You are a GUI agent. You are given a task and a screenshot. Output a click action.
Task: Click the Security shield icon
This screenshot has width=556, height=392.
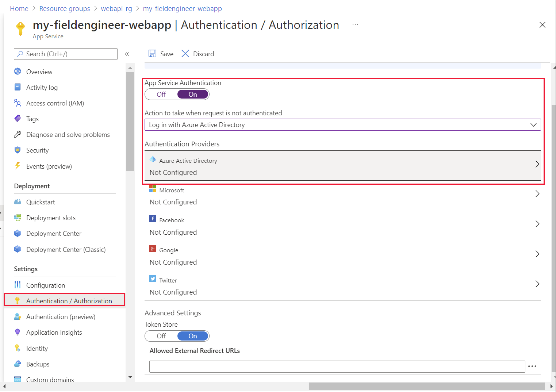(18, 150)
